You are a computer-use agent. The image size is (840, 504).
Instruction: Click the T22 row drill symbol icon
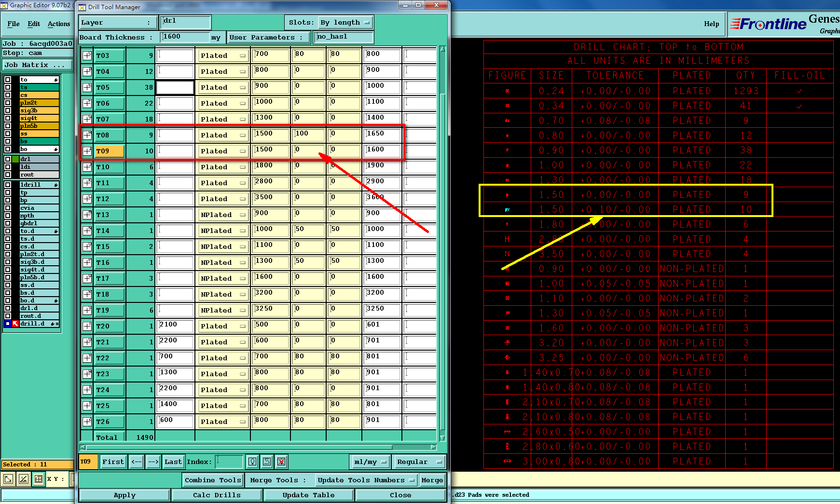click(x=87, y=358)
